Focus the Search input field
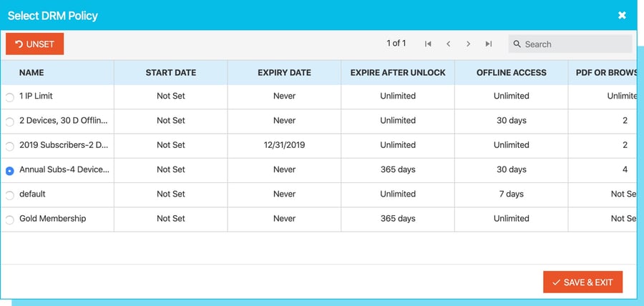 [570, 44]
